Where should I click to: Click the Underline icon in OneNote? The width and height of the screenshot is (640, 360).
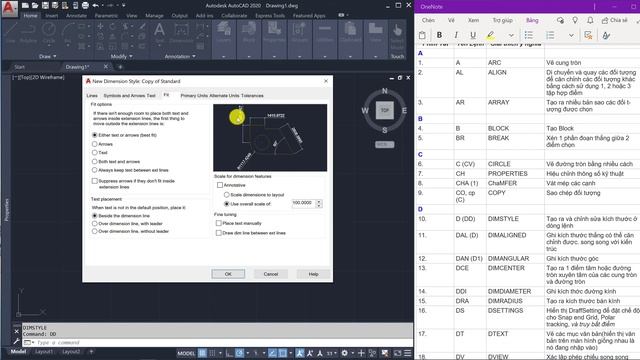[473, 35]
